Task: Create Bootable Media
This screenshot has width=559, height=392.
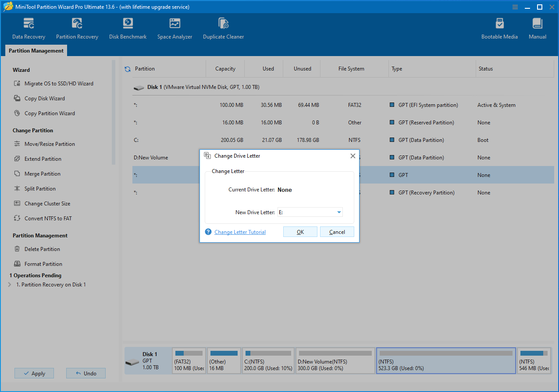Action: [x=499, y=28]
